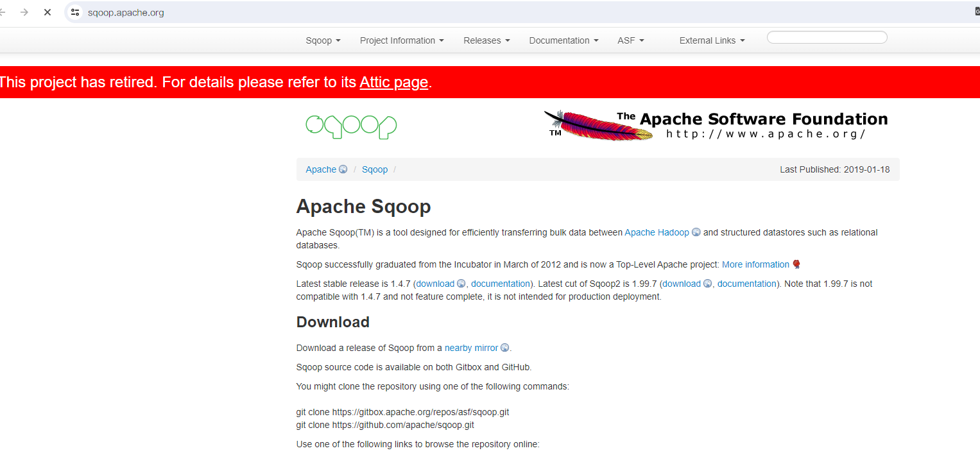
Task: Click external icon after 1.99.7 download link
Action: (x=707, y=284)
